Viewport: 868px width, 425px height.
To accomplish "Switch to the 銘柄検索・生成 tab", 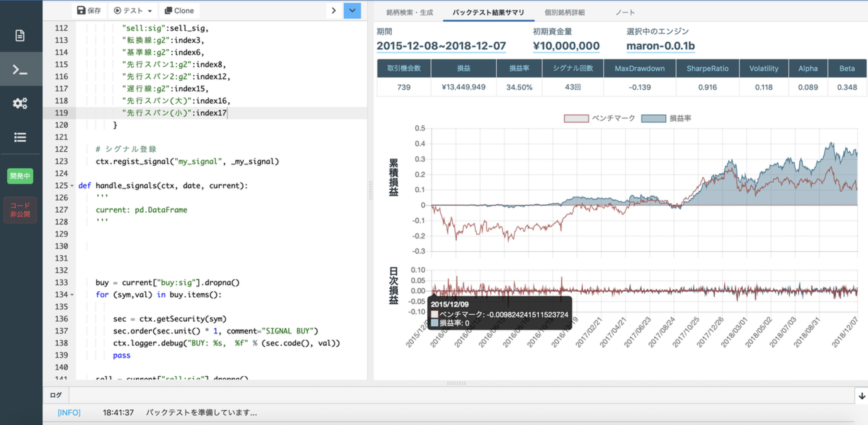I will coord(409,12).
